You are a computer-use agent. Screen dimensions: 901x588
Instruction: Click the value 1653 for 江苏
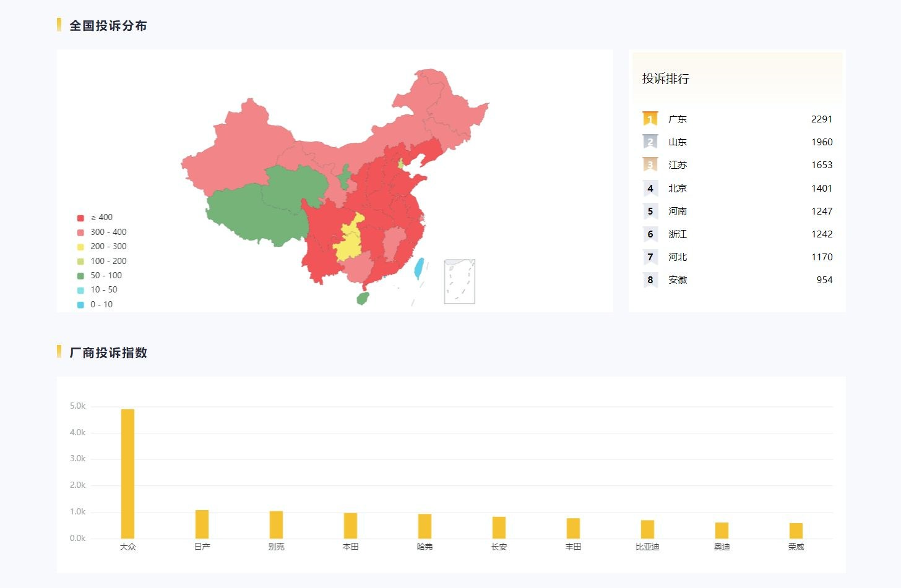822,164
